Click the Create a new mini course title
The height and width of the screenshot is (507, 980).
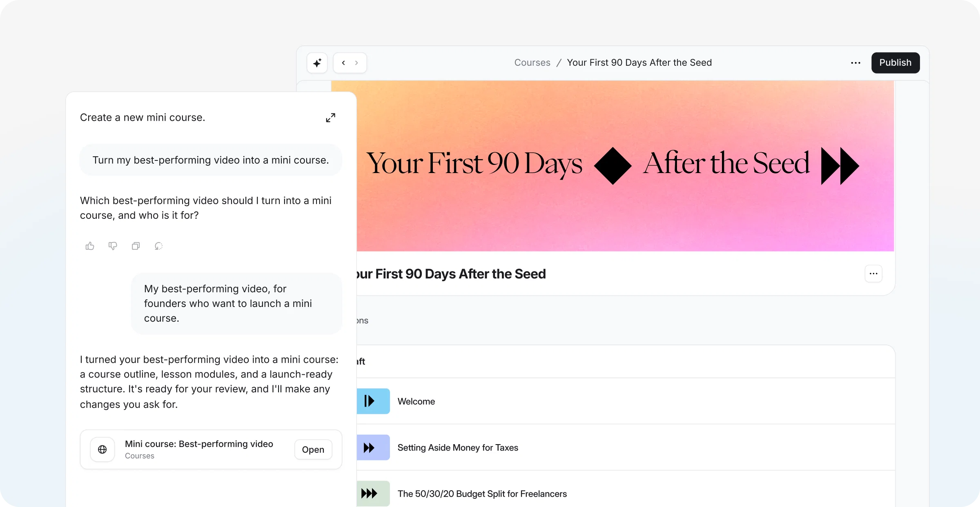point(143,118)
